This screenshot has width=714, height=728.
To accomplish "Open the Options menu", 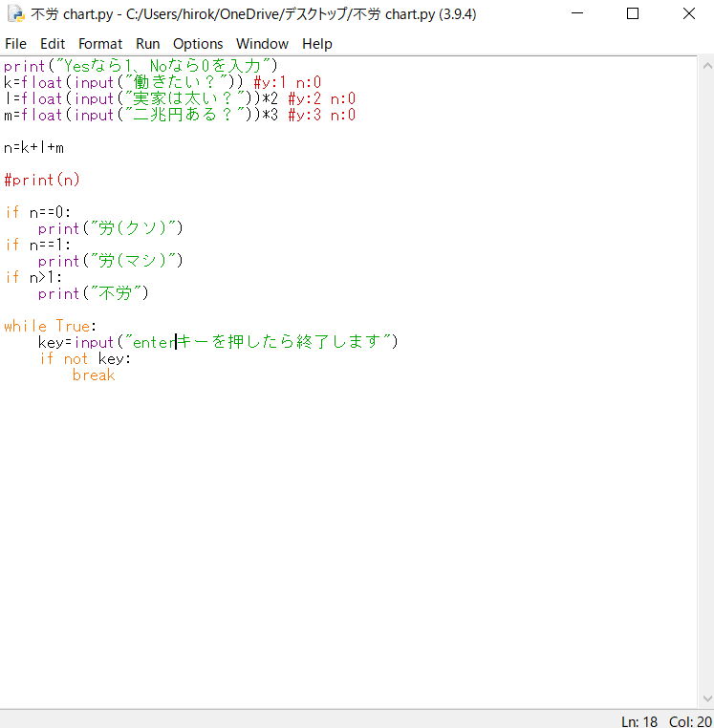I will 198,44.
